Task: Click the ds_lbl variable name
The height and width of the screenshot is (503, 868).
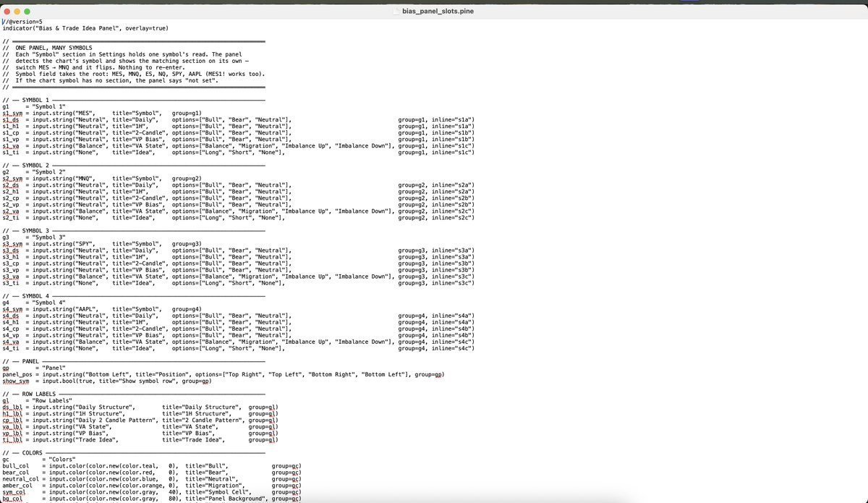Action: (13, 407)
